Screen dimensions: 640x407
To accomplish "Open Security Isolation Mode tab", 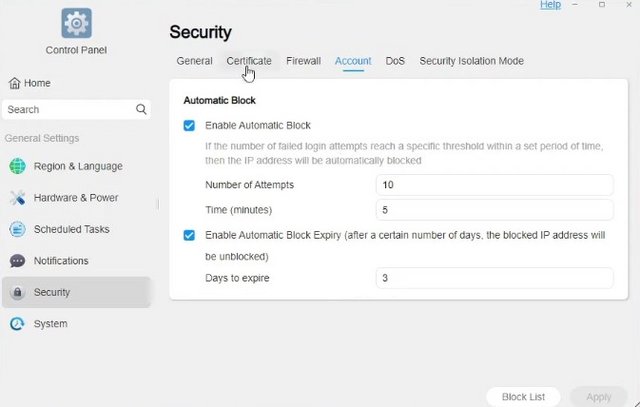I will click(471, 61).
